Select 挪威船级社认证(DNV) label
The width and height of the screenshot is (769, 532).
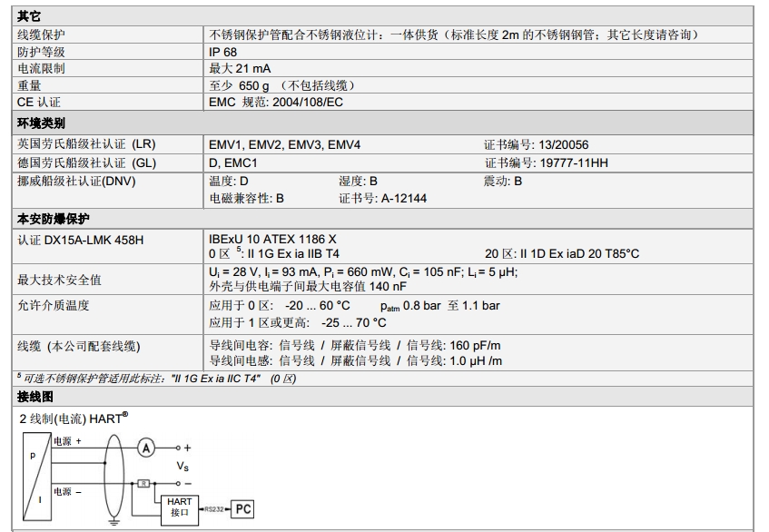(x=76, y=181)
